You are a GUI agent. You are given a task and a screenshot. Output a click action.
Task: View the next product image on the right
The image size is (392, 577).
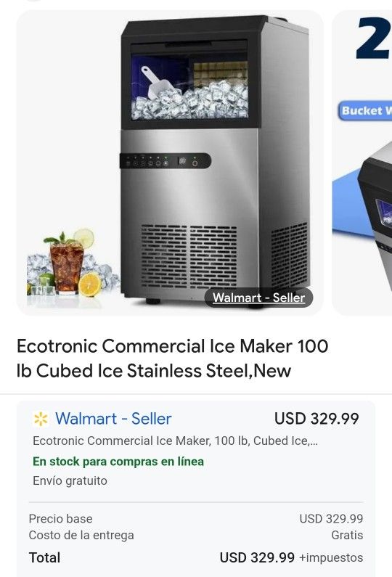(x=362, y=163)
